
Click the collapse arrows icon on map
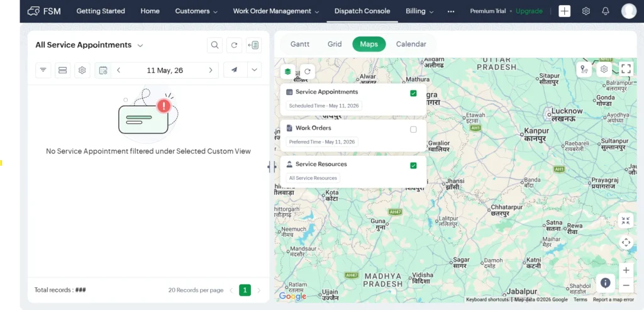[626, 221]
